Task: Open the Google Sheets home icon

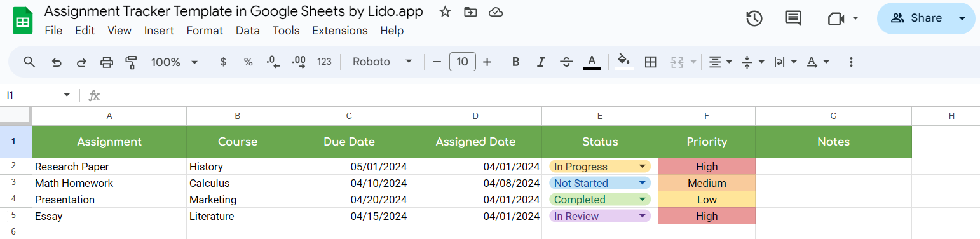Action: (x=23, y=20)
